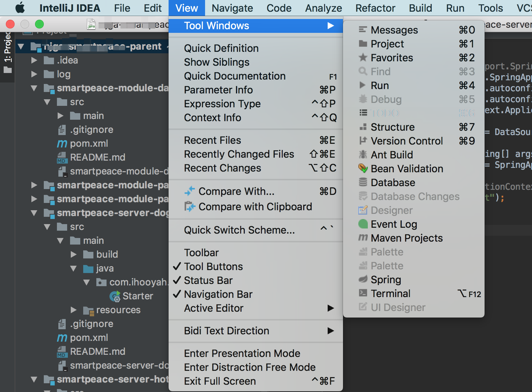Toggle the Status Bar visibility

click(208, 280)
